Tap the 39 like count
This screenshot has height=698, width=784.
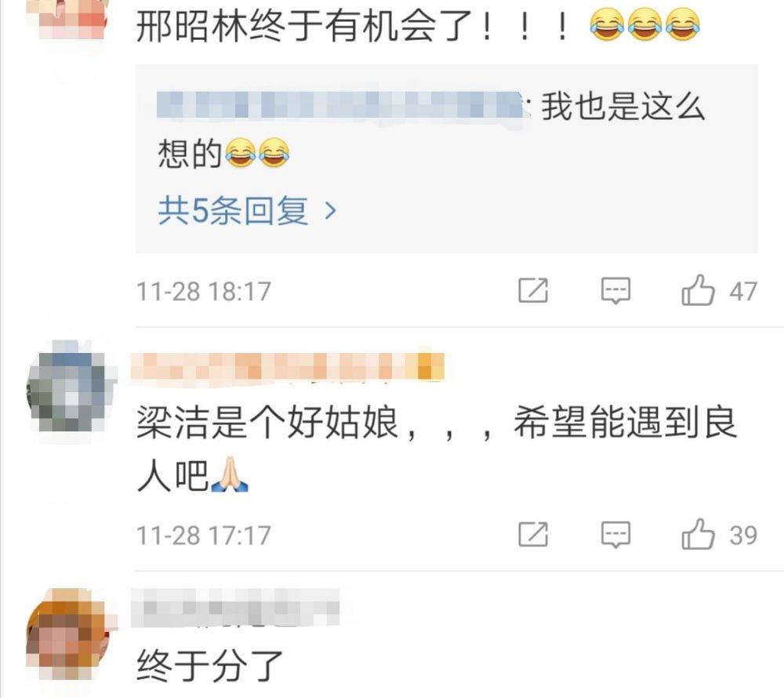pos(743,536)
